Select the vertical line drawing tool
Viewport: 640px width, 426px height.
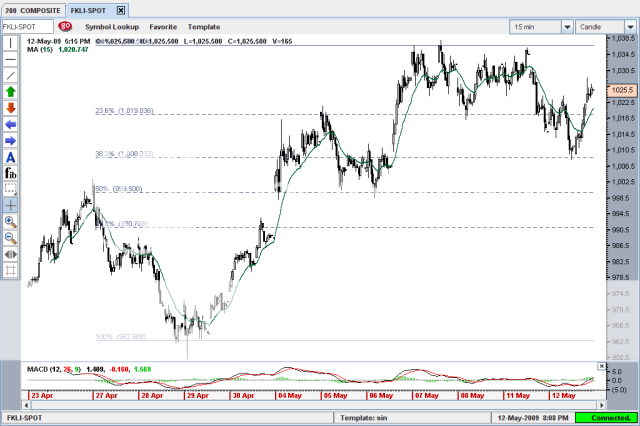click(10, 44)
